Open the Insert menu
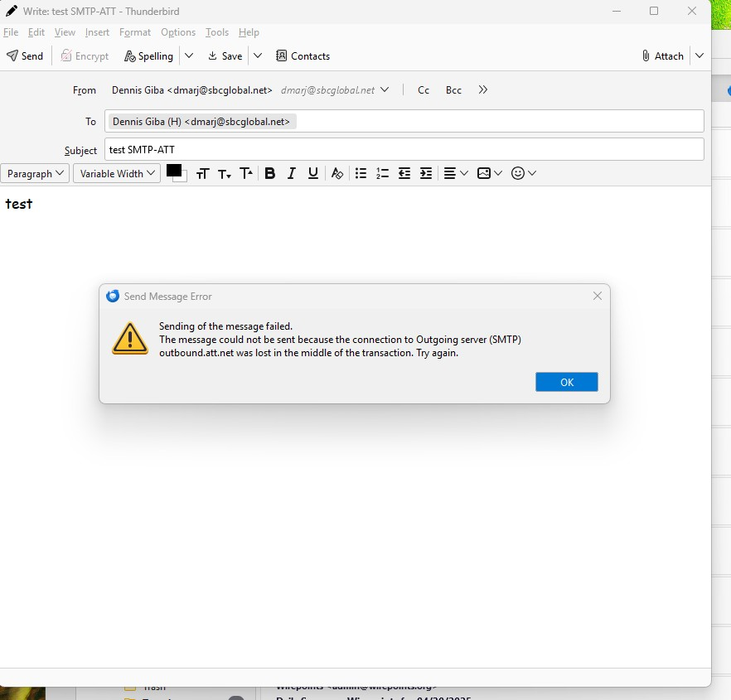731x700 pixels. pos(97,32)
